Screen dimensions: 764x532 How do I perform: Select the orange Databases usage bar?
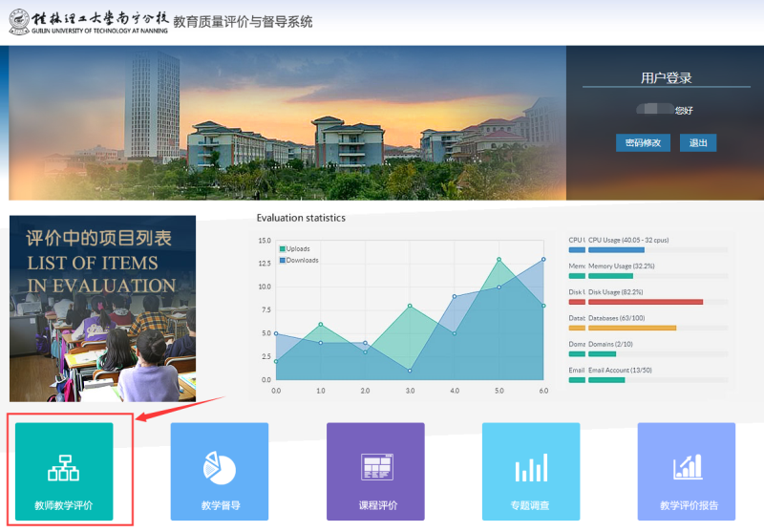(632, 328)
